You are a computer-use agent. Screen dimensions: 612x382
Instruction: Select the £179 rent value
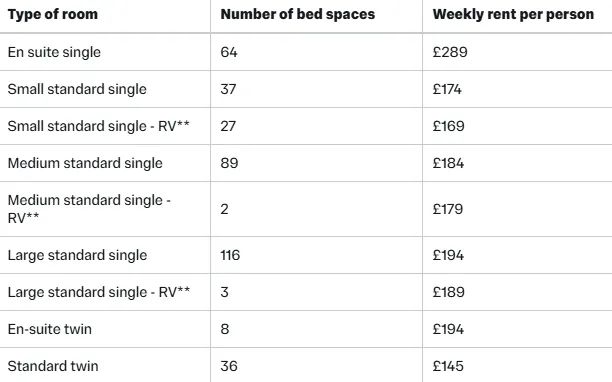click(x=448, y=209)
